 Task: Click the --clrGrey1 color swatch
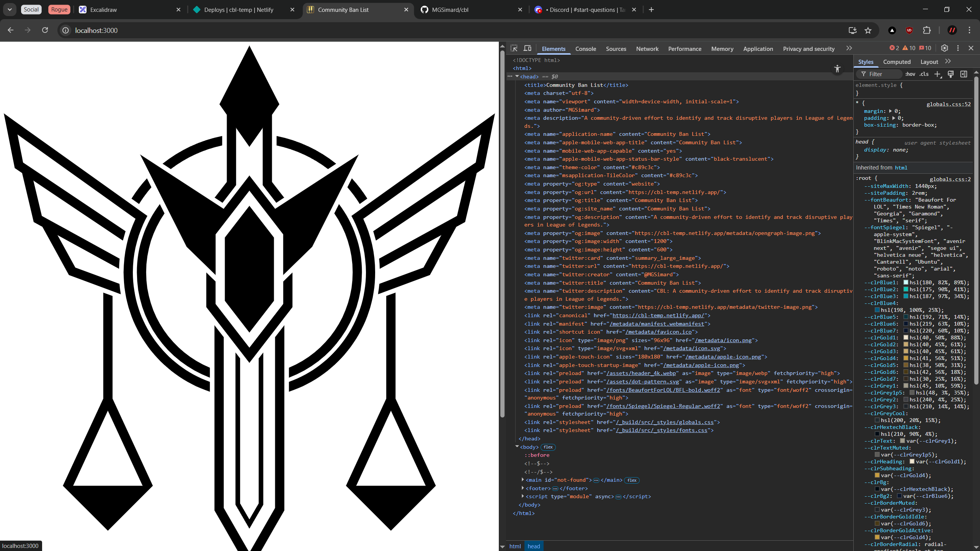(x=906, y=386)
